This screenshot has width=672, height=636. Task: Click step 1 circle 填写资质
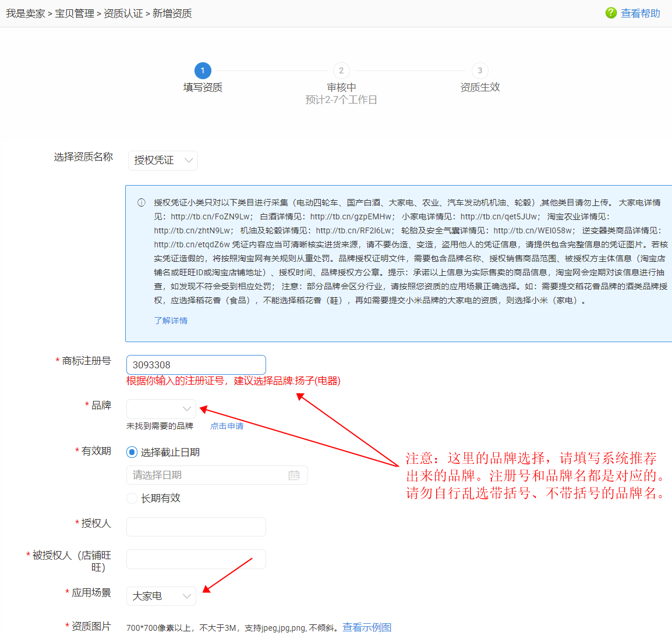pos(203,71)
